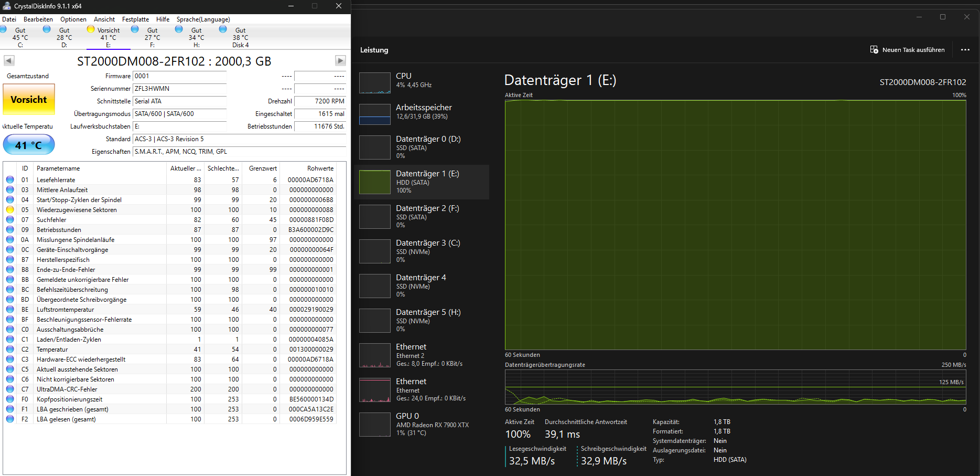
Task: Click the Vorsicht health status button
Action: pos(29,99)
